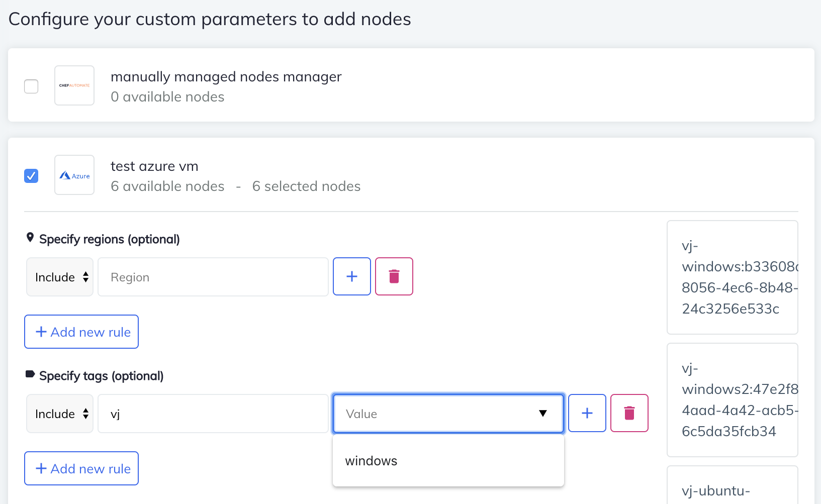The width and height of the screenshot is (821, 504).
Task: Open the Include dropdown under Specify regions
Action: pyautogui.click(x=59, y=276)
